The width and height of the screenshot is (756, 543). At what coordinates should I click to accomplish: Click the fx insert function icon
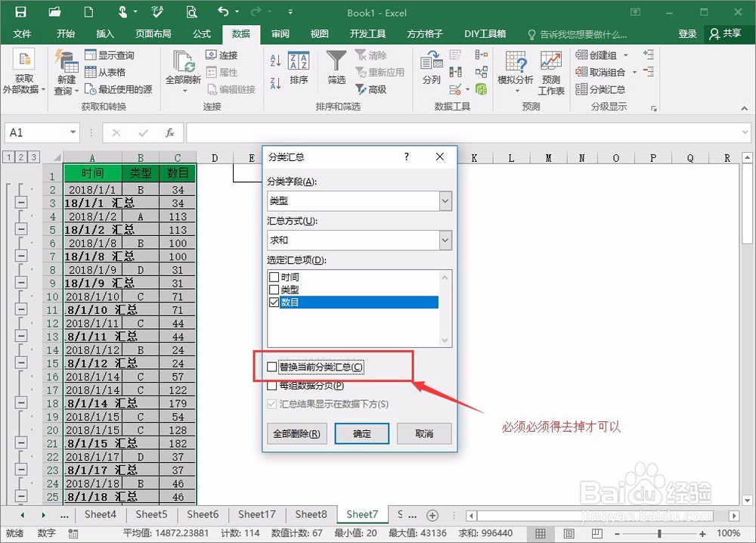pos(169,132)
